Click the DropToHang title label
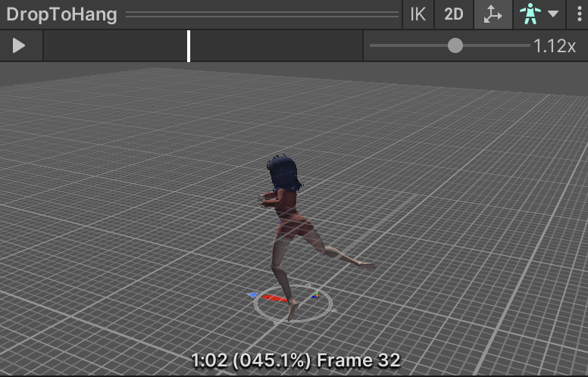588x377 pixels. point(62,14)
